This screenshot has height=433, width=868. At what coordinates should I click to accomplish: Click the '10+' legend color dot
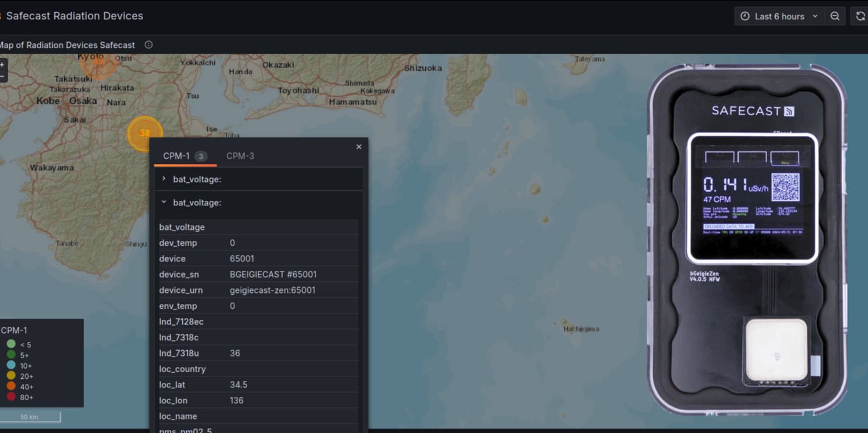click(11, 365)
